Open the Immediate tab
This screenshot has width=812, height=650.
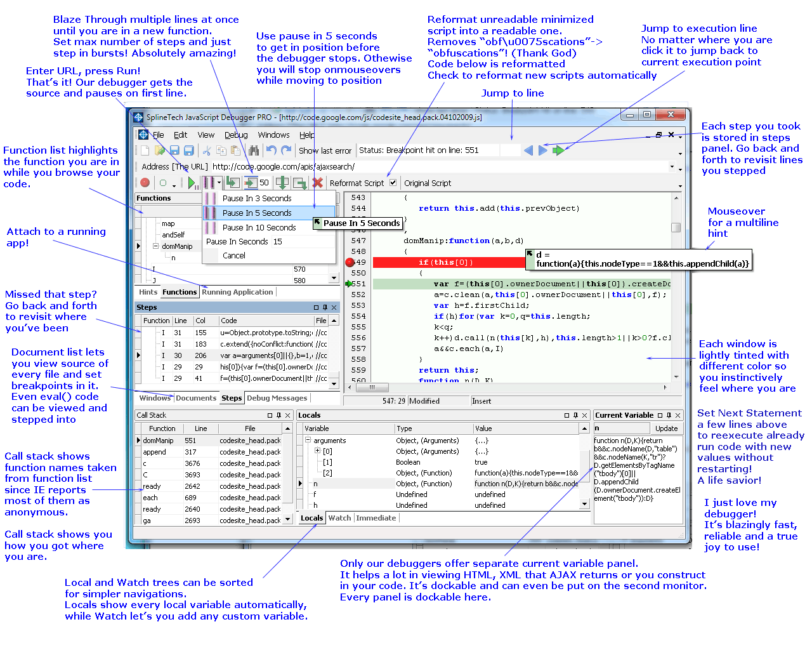coord(376,518)
